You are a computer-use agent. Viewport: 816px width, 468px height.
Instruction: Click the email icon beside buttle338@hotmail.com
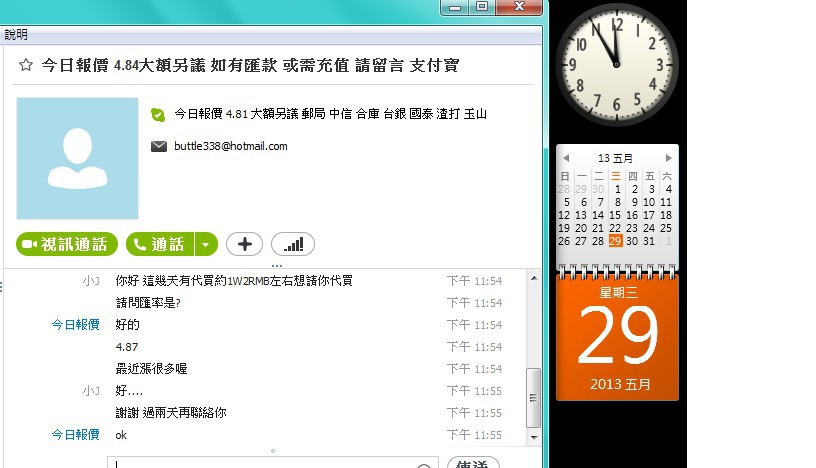pyautogui.click(x=159, y=146)
